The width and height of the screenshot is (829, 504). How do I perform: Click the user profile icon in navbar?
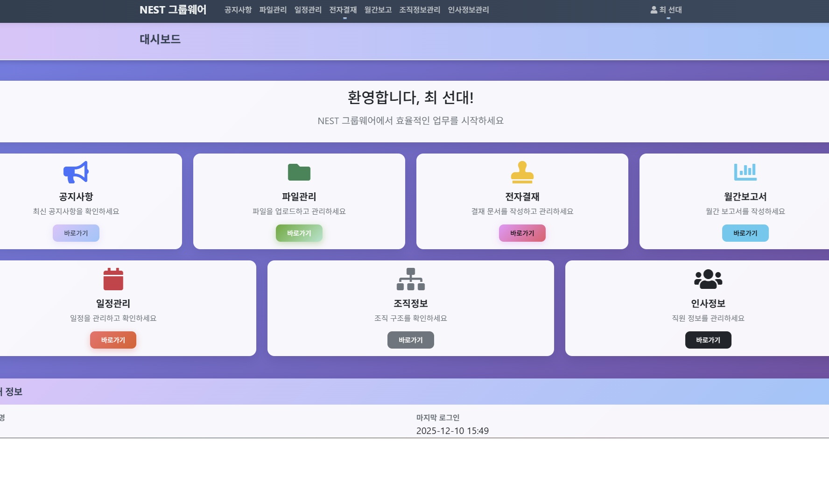pyautogui.click(x=653, y=10)
